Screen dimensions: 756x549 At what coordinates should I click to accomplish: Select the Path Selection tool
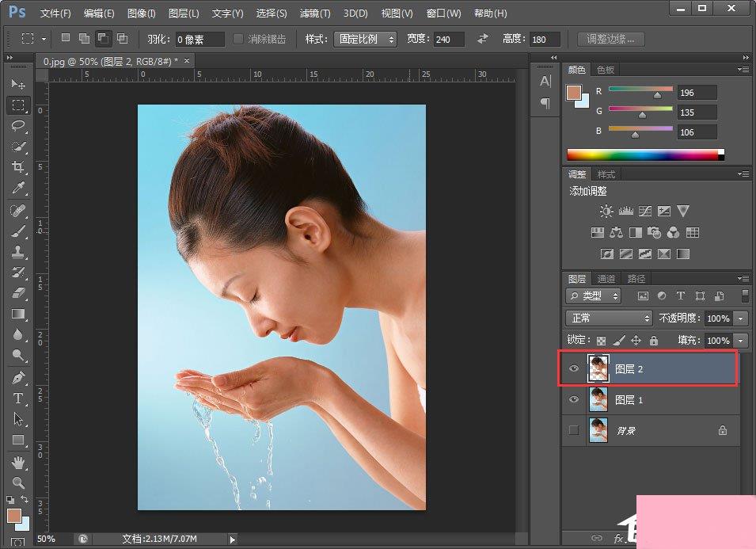18,419
